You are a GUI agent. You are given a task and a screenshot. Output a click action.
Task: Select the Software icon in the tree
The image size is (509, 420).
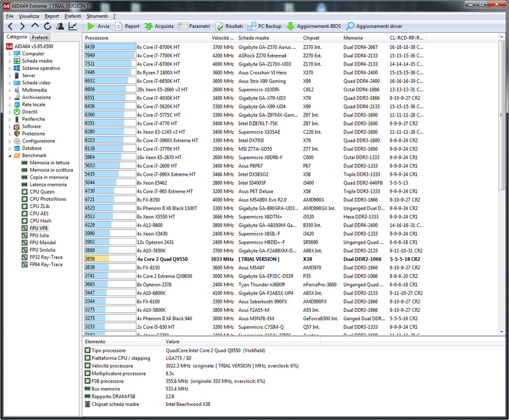point(17,127)
